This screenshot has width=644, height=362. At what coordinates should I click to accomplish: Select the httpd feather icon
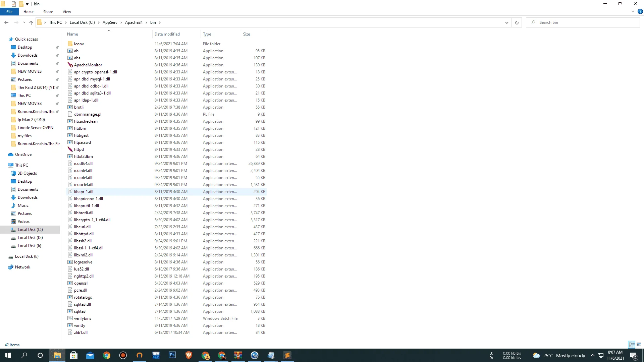(70, 149)
